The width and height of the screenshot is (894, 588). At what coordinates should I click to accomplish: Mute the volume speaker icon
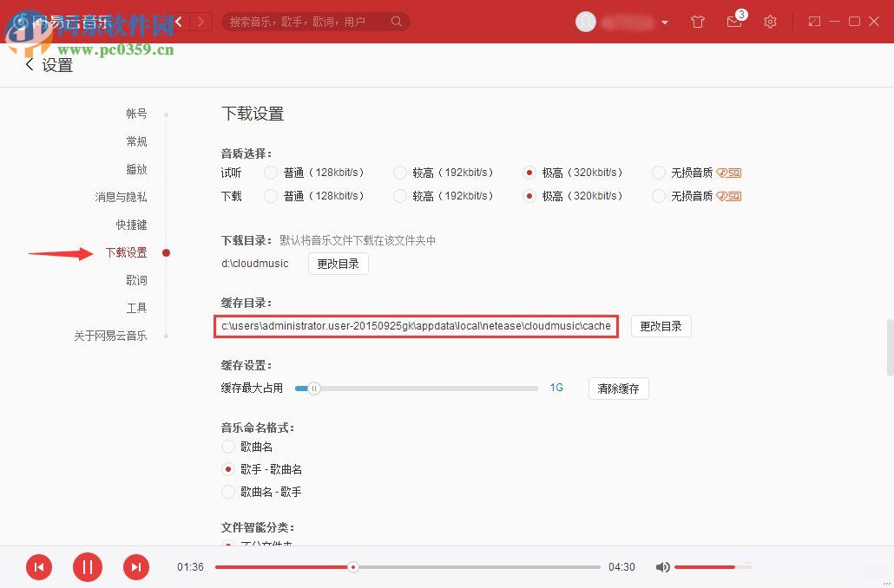[x=662, y=566]
